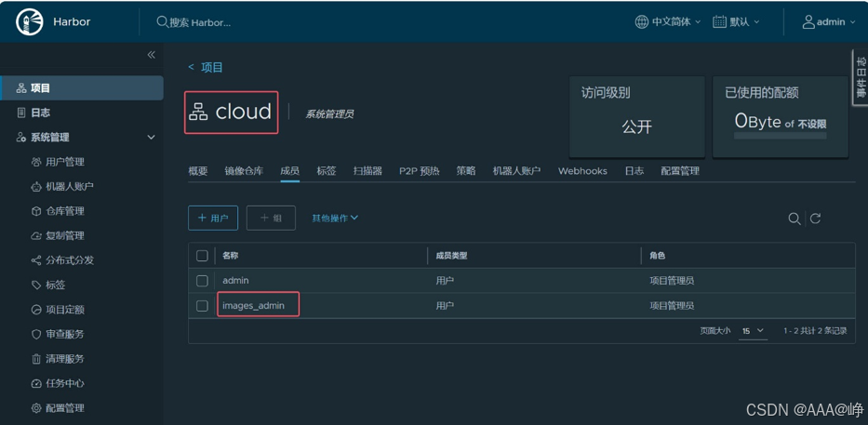Click the 搜索 Harbor search field

(x=200, y=22)
